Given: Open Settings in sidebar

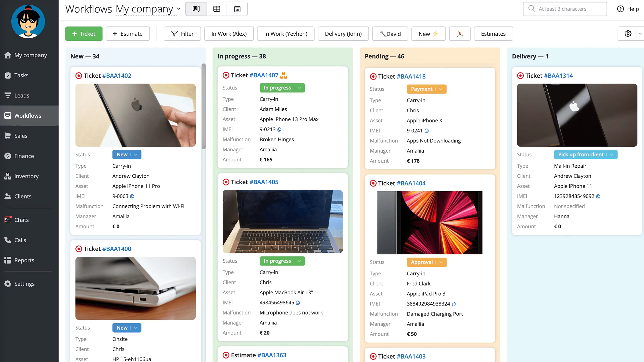Looking at the screenshot, I should pos(29,284).
